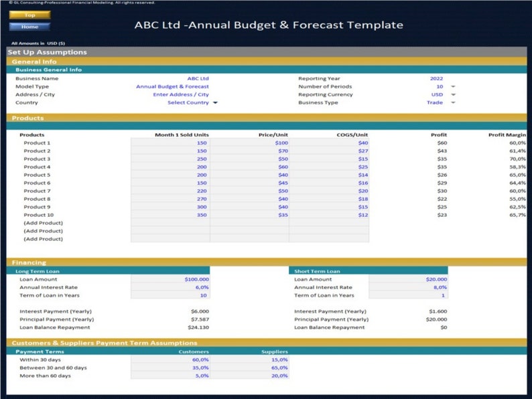Select the Reporting Year 2022 cell
532x399 pixels.
[436, 78]
